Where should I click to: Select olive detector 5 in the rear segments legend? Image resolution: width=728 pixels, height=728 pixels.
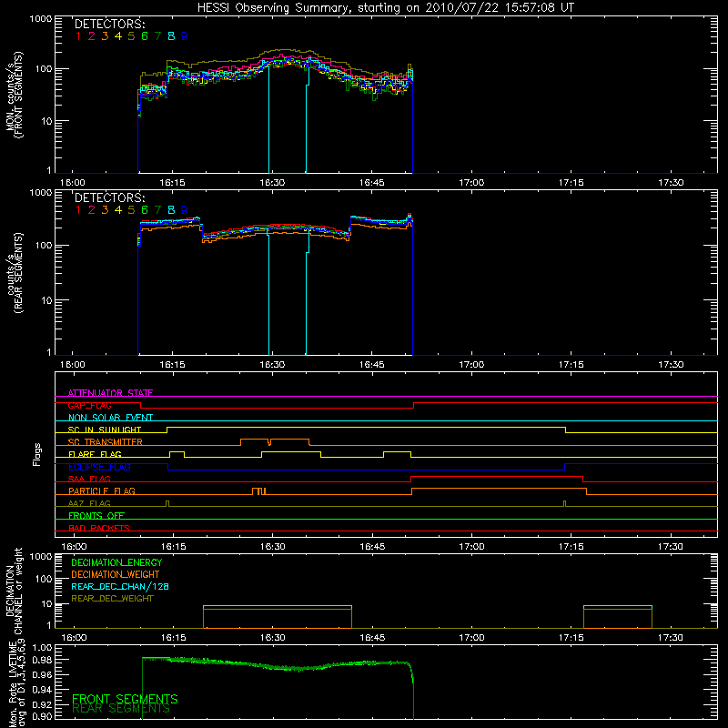(131, 210)
